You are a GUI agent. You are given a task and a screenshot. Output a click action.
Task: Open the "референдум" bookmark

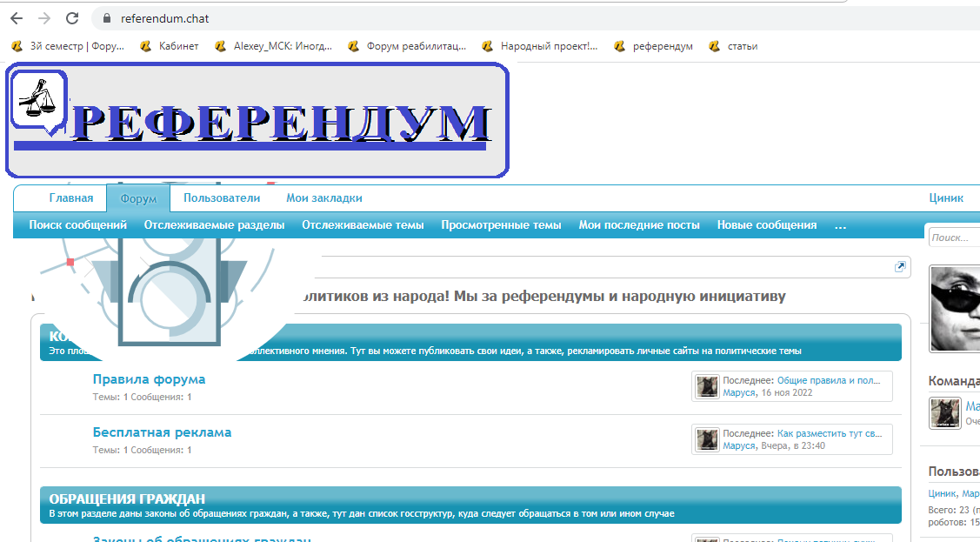654,45
